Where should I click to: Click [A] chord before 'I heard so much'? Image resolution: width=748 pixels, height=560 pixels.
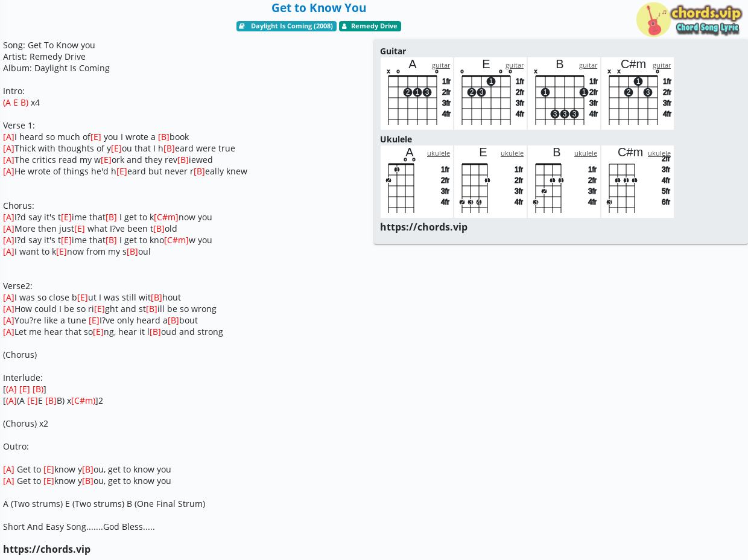(x=8, y=137)
